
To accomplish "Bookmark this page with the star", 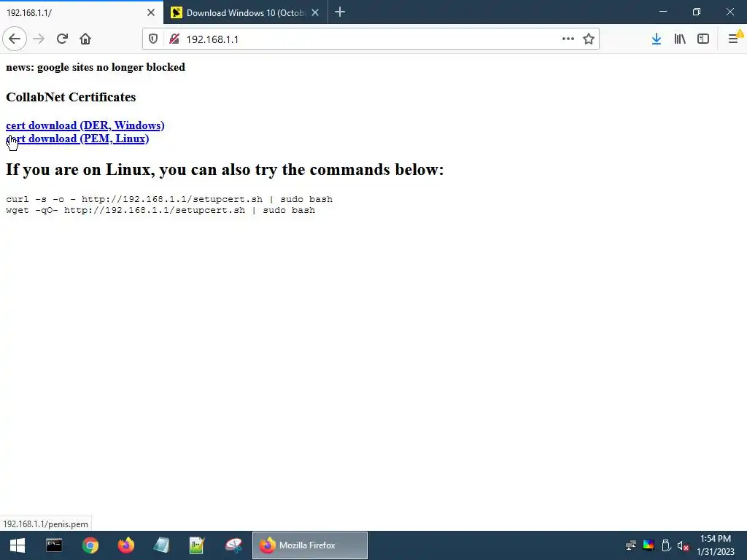I will [x=589, y=39].
